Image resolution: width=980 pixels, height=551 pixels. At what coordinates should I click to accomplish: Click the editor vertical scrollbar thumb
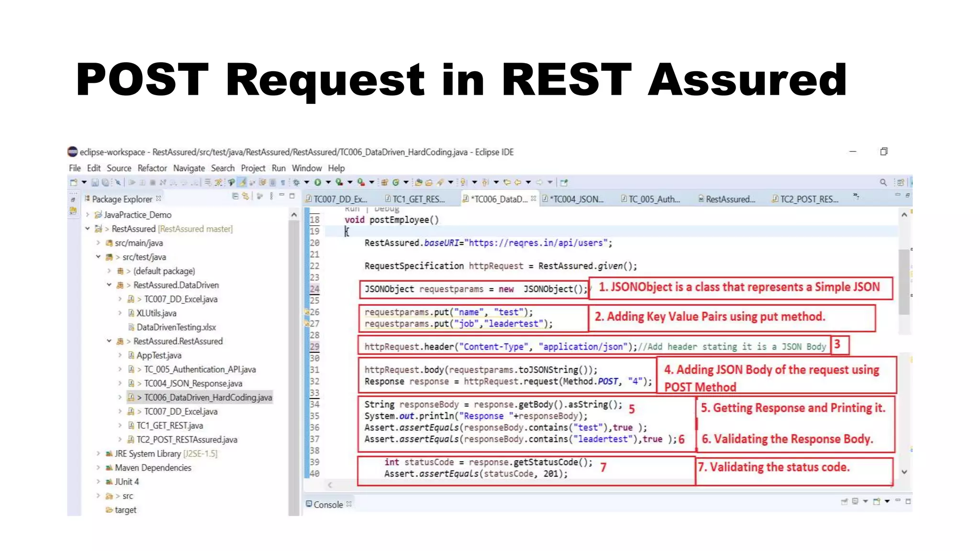coord(903,282)
